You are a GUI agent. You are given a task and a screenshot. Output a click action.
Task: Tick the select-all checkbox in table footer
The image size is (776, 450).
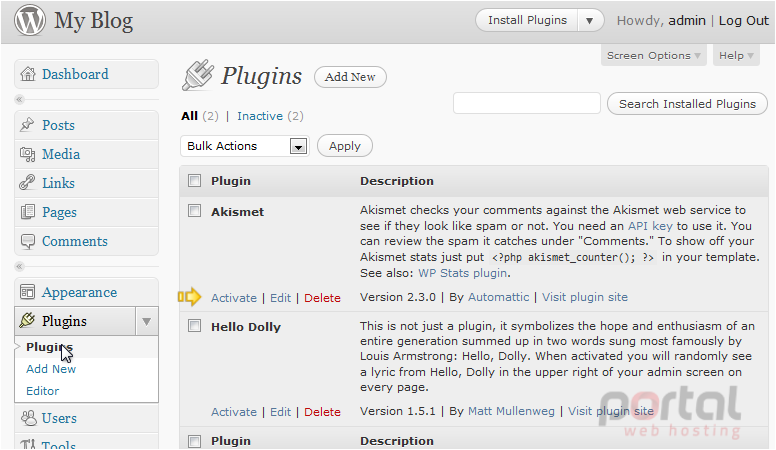pos(194,441)
